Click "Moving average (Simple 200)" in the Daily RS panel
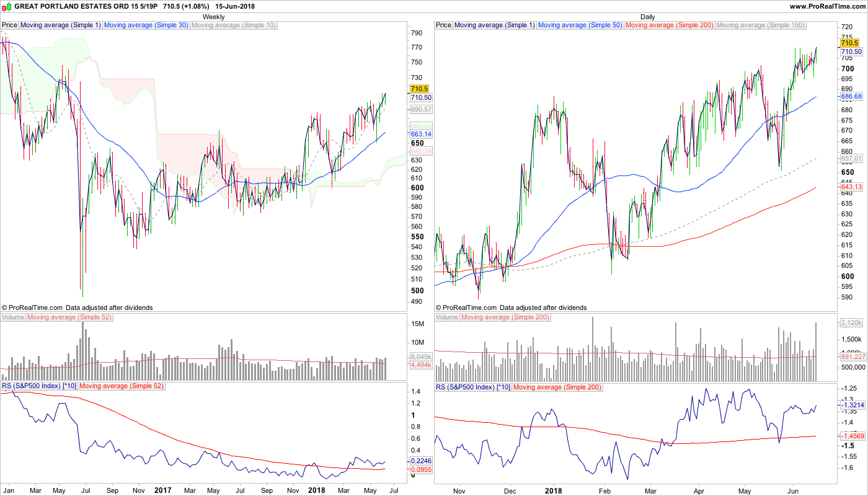This screenshot has height=496, width=868. (557, 387)
